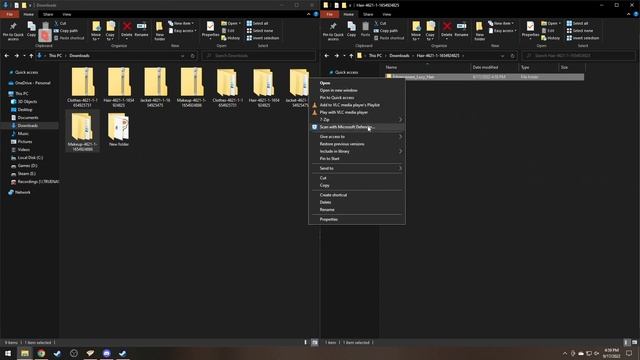The height and width of the screenshot is (360, 640).
Task: Choose Add to VLC media player's Playlist
Action: (x=357, y=105)
